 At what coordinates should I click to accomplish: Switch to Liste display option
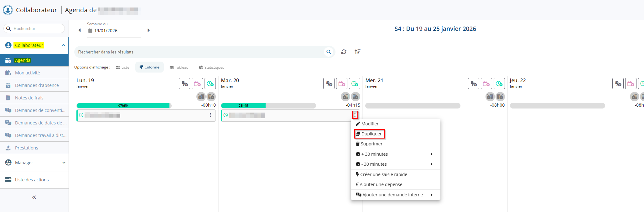(122, 68)
